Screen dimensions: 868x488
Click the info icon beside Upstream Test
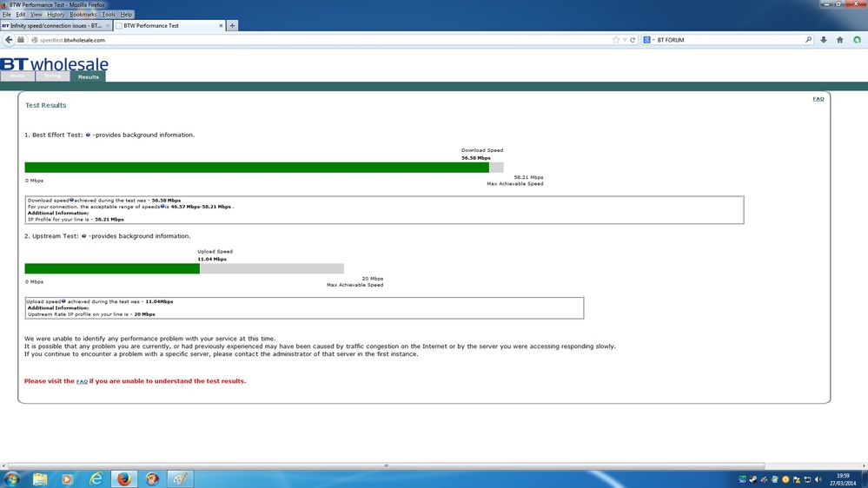pyautogui.click(x=84, y=235)
